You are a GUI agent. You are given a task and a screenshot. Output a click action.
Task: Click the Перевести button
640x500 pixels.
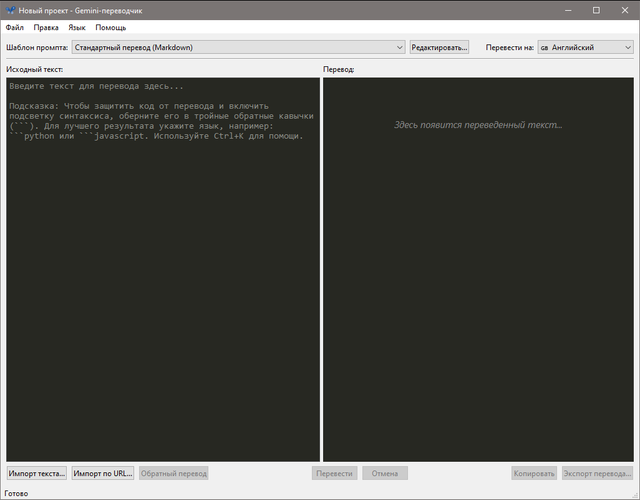click(334, 473)
